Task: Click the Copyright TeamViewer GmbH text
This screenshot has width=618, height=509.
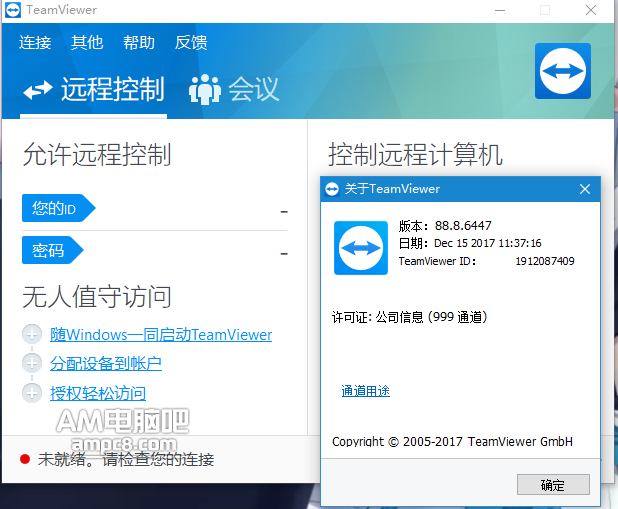Action: coord(452,442)
